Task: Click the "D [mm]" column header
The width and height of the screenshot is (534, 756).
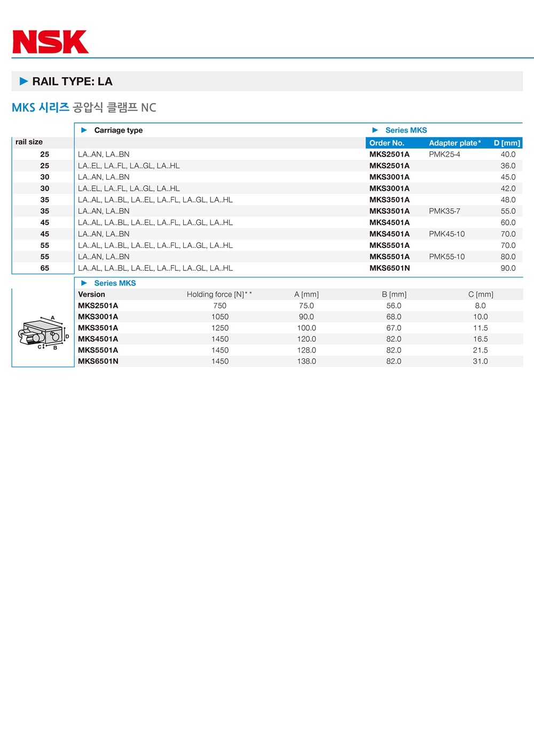Action: tap(507, 143)
